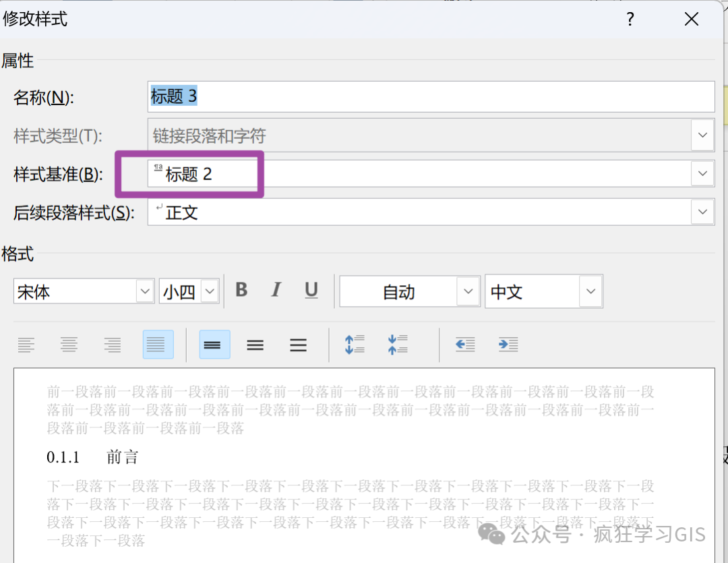Set single line spacing
This screenshot has height=563, width=728.
(214, 345)
